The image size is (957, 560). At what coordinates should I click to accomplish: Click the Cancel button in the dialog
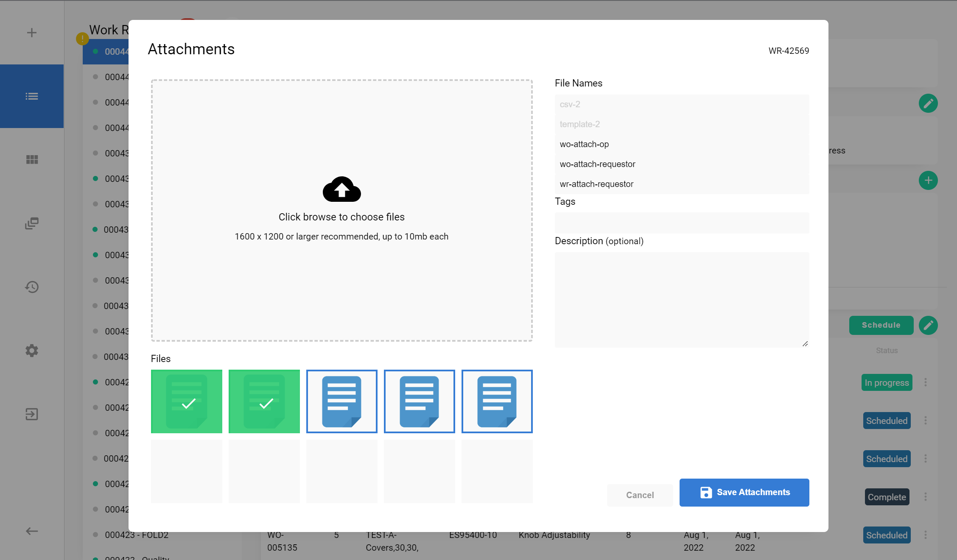point(640,495)
